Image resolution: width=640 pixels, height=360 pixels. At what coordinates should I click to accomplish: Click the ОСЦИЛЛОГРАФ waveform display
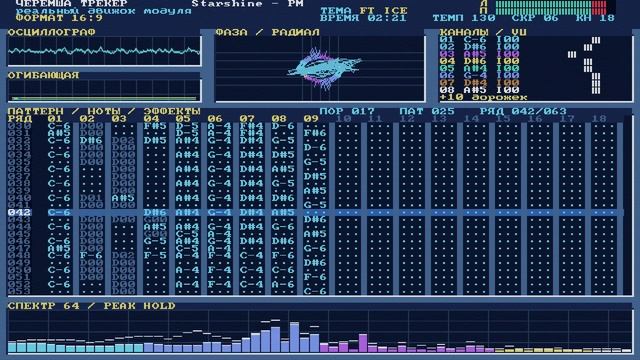(x=104, y=51)
